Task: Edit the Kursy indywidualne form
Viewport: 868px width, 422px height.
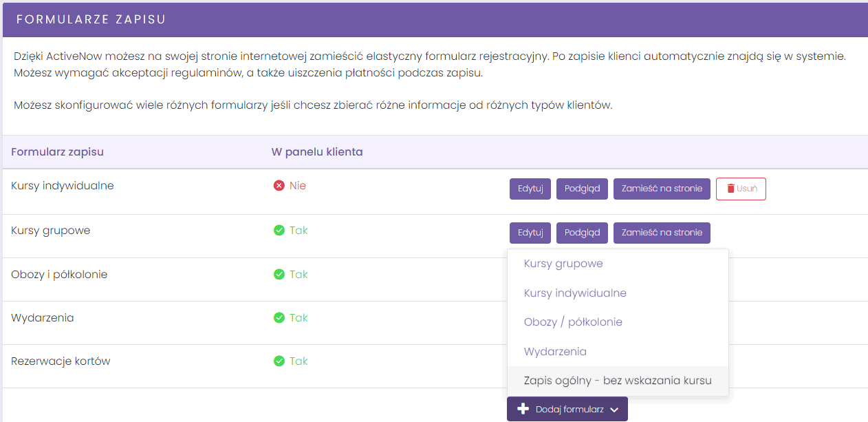Action: coord(530,189)
